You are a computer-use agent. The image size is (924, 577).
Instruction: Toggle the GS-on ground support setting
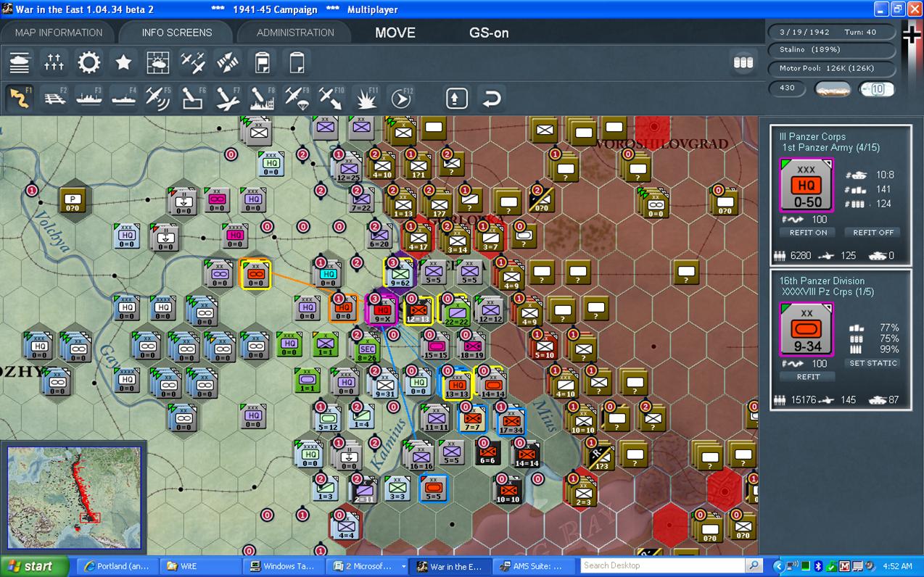tap(489, 33)
